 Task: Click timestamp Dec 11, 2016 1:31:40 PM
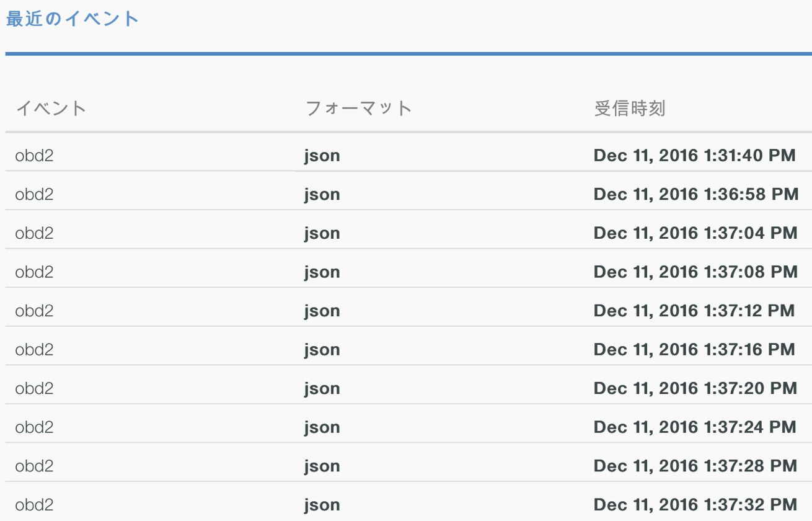click(x=694, y=155)
